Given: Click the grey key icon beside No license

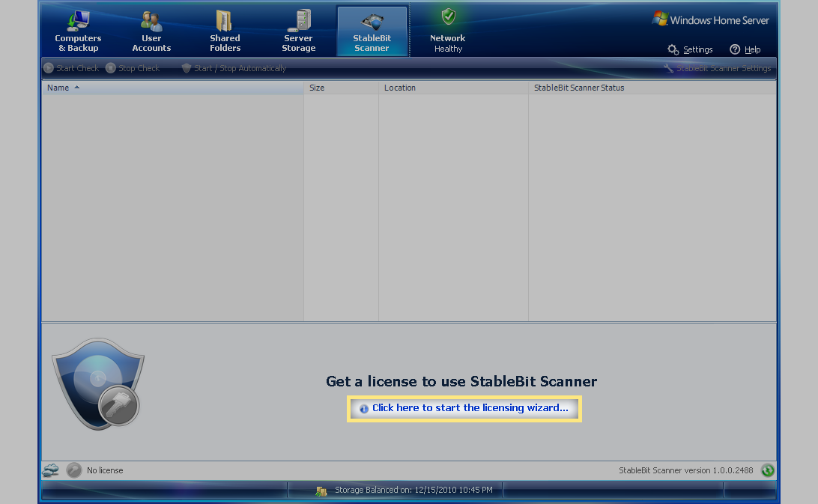Looking at the screenshot, I should pyautogui.click(x=74, y=470).
